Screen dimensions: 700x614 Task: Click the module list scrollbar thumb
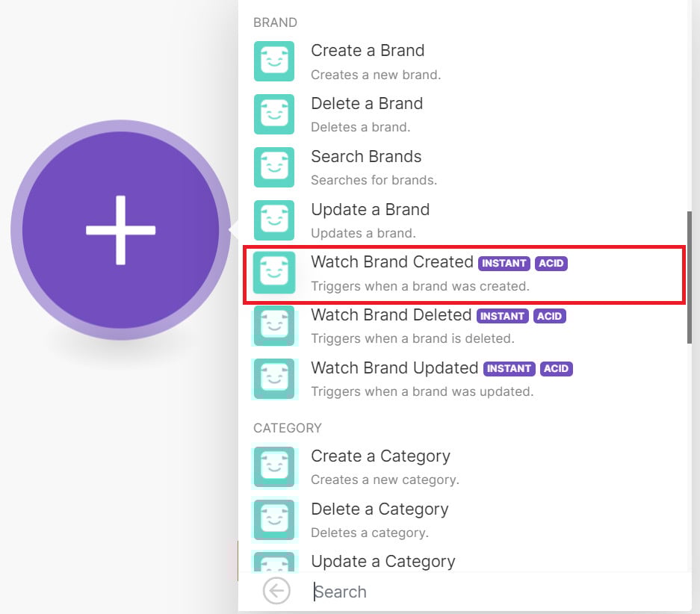click(690, 277)
